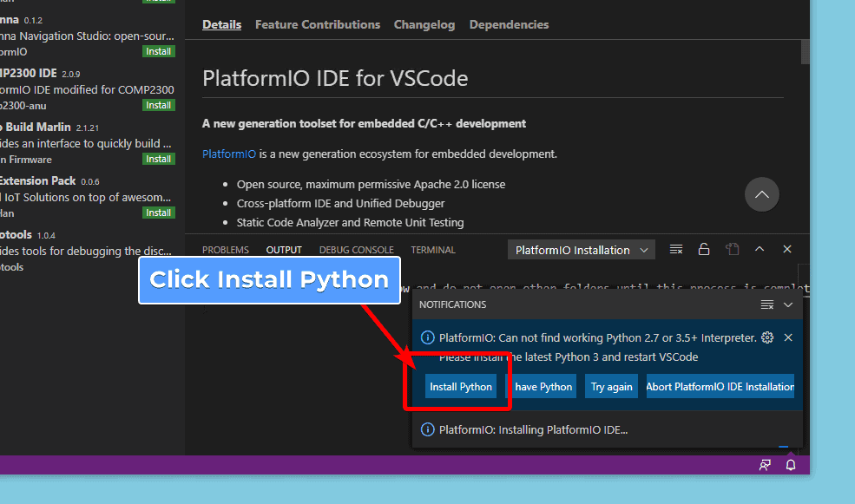Open the Python notification gear settings
This screenshot has width=855, height=504.
[767, 337]
